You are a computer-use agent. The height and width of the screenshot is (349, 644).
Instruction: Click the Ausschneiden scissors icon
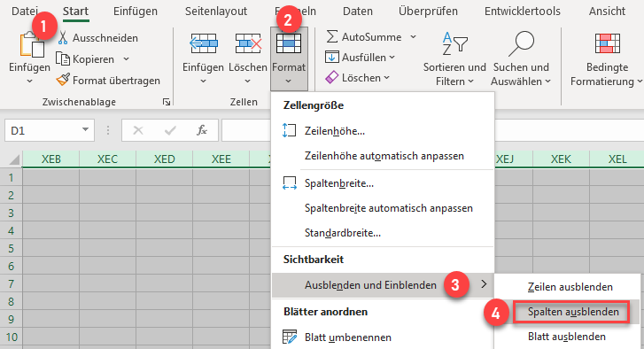click(63, 38)
